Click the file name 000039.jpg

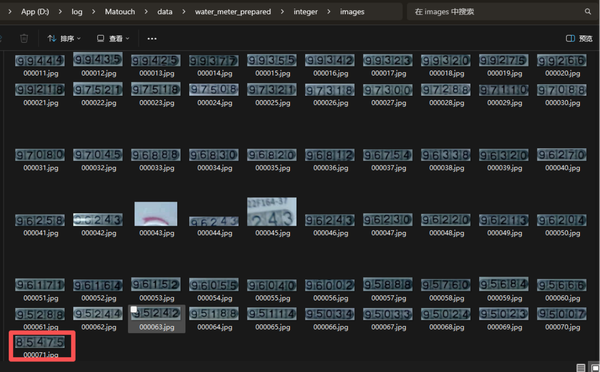point(504,168)
